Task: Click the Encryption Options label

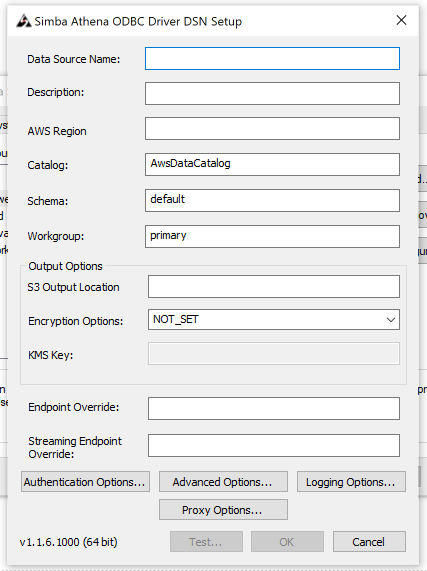Action: (x=76, y=321)
